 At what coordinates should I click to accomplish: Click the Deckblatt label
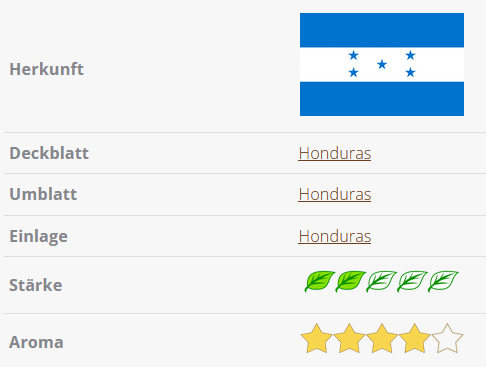(49, 153)
